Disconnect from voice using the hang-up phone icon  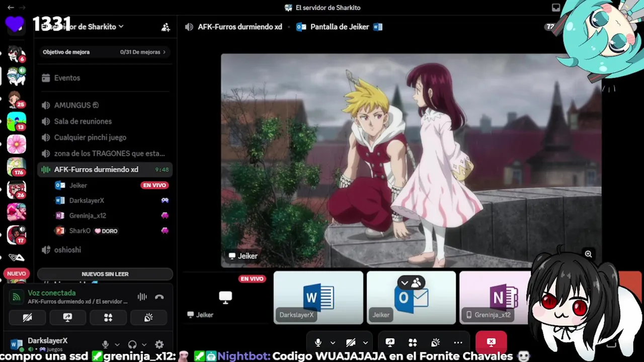tap(159, 297)
